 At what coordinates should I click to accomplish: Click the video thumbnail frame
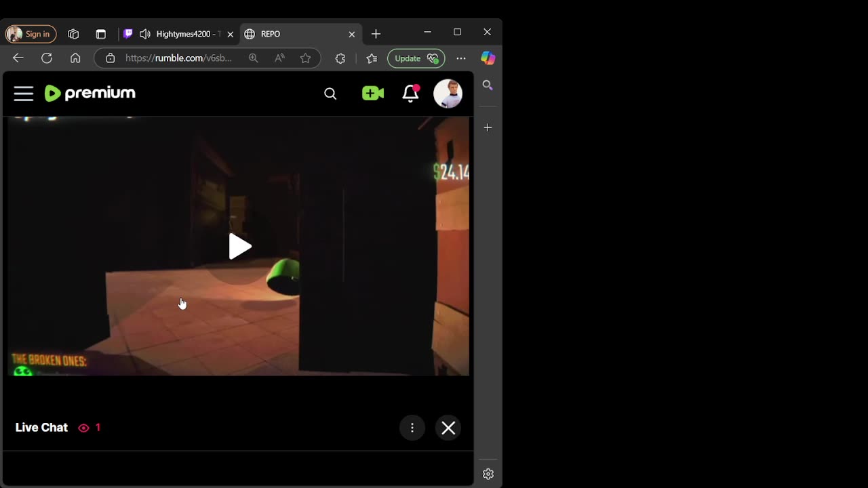pos(238,246)
